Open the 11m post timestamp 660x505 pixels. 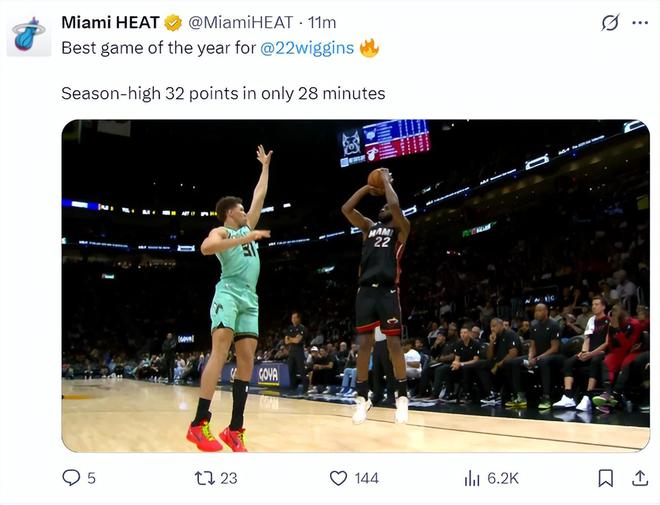pos(322,23)
